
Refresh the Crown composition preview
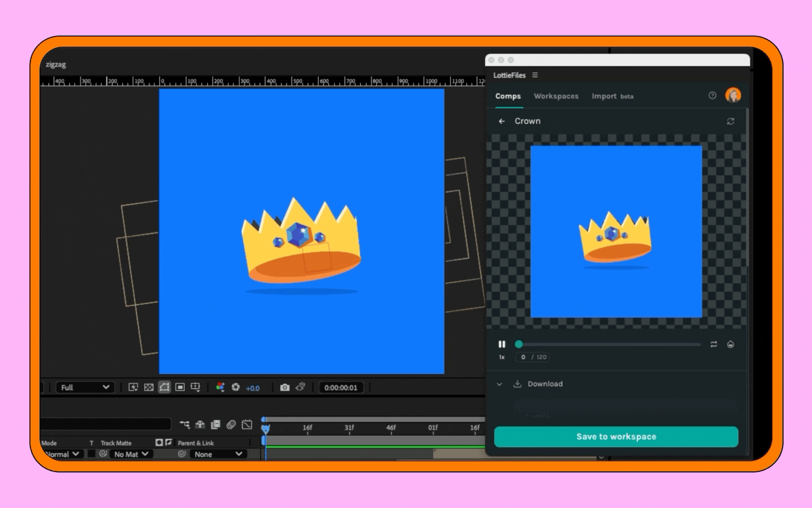coord(730,121)
